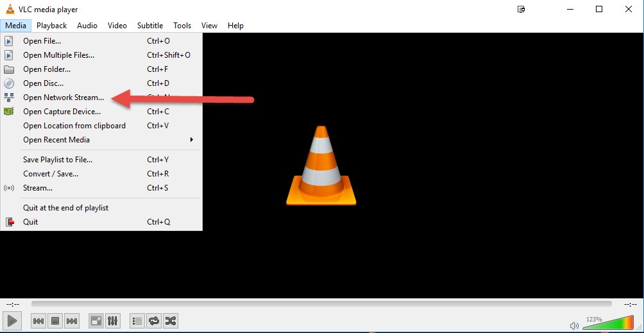This screenshot has width=644, height=333.
Task: Seek using the playback progress bar
Action: click(x=321, y=304)
